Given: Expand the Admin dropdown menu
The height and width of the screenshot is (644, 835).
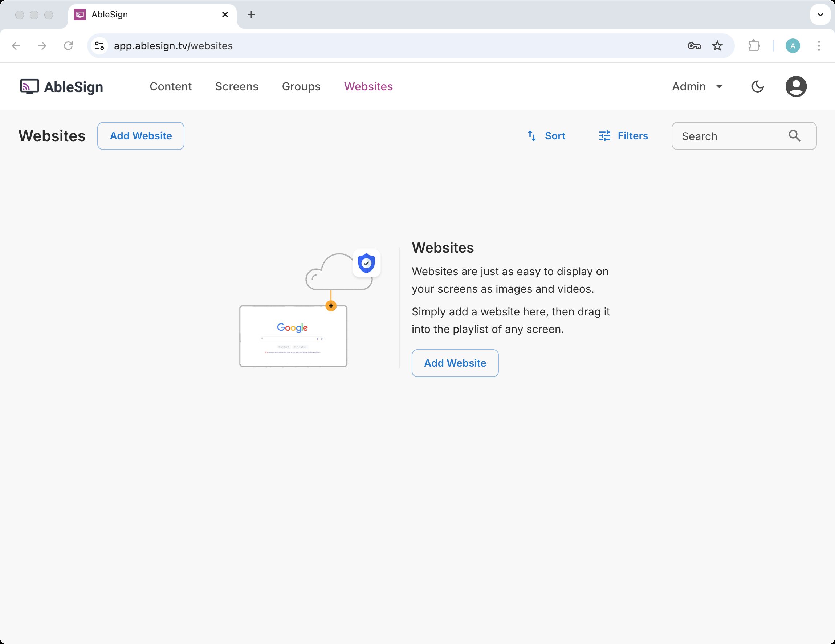Looking at the screenshot, I should pos(697,87).
